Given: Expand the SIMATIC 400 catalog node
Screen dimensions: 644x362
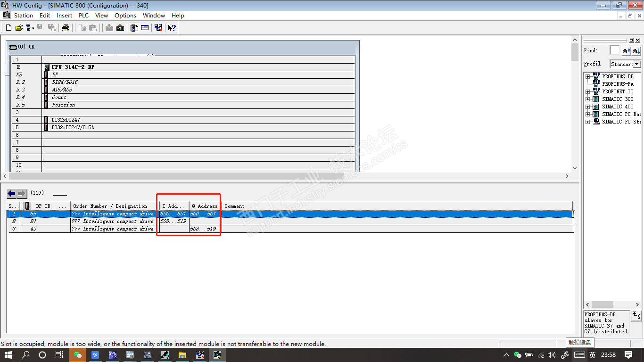Looking at the screenshot, I should tap(588, 107).
